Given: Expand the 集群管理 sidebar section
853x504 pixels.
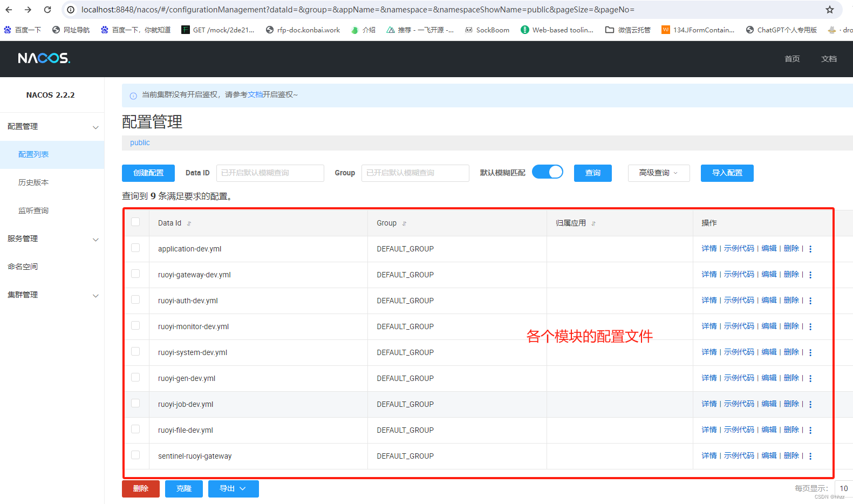Looking at the screenshot, I should 52,295.
